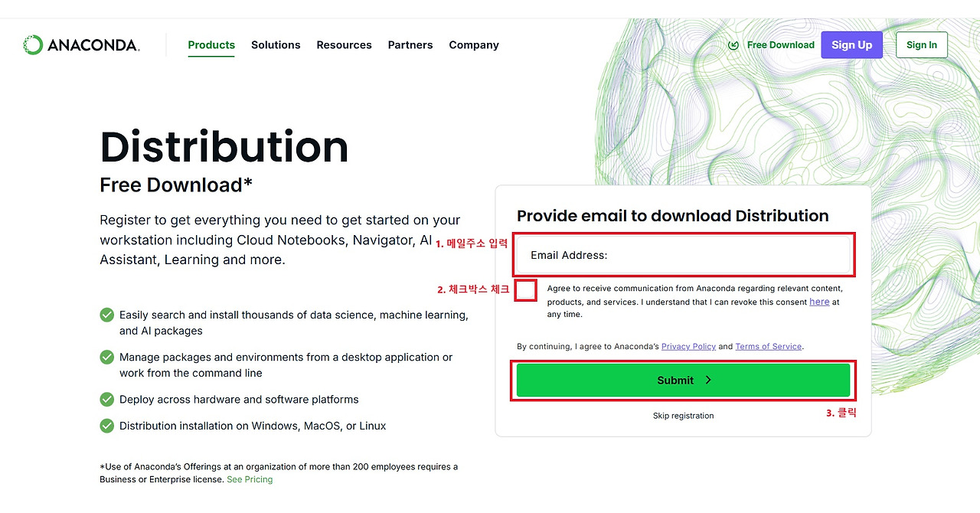Open the Privacy Policy link
The image size is (980, 513).
[688, 346]
